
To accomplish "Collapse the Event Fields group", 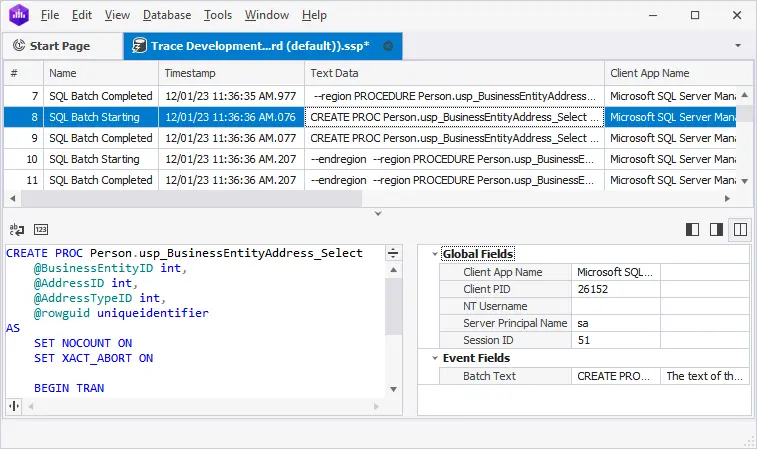I will pos(433,358).
